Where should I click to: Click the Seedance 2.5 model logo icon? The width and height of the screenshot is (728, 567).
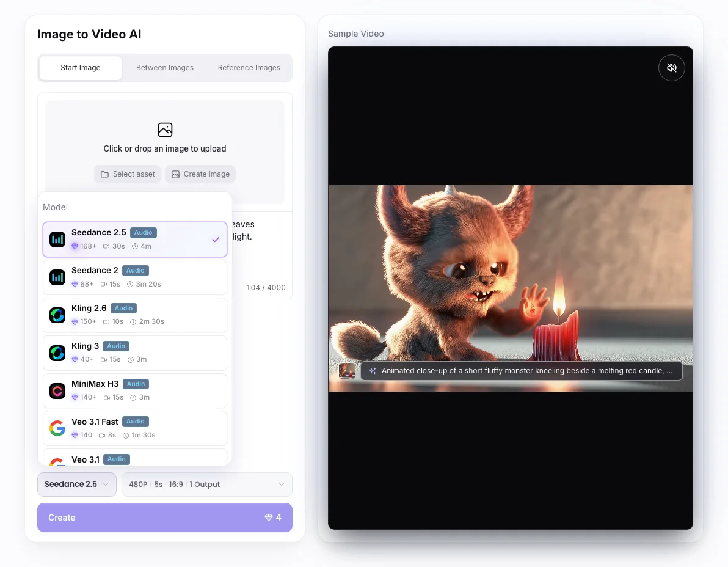pyautogui.click(x=57, y=240)
